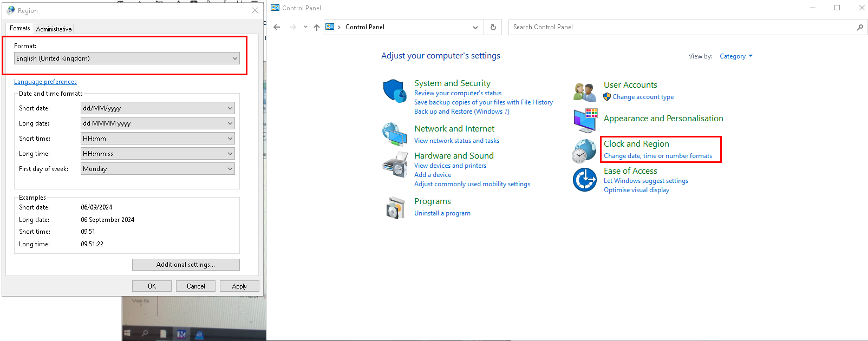Switch to the Administrative tab

[54, 29]
